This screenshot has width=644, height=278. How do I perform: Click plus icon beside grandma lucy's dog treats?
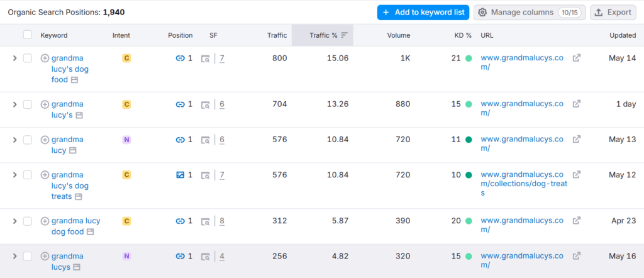pos(45,175)
